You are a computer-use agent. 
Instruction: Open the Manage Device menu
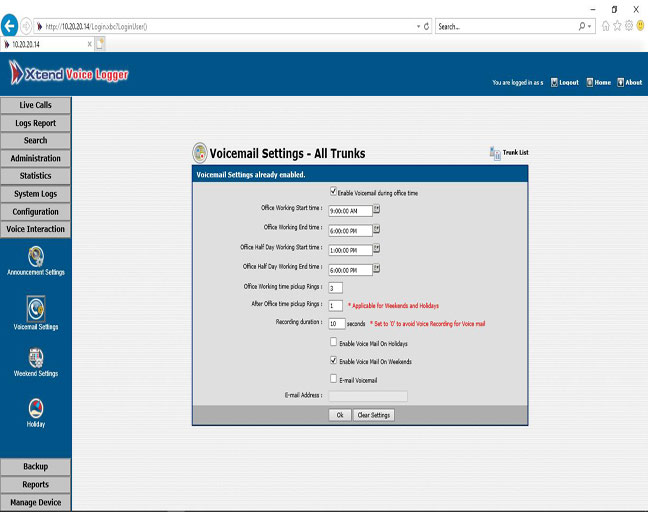36,502
